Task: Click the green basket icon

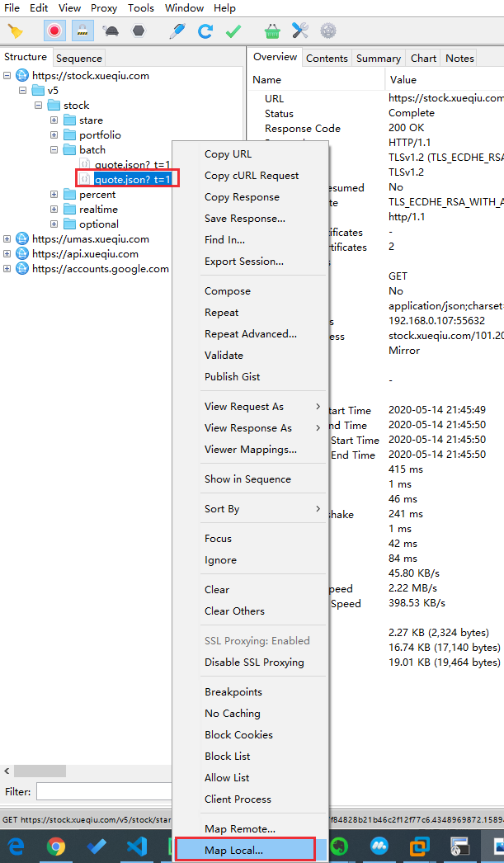Action: (x=272, y=31)
